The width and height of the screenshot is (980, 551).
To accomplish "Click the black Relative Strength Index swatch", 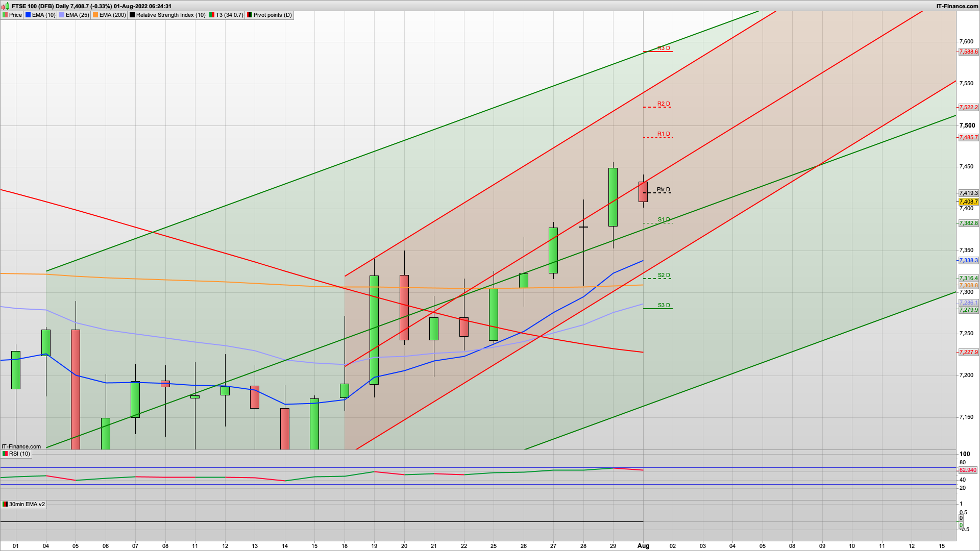I will 132,15.
